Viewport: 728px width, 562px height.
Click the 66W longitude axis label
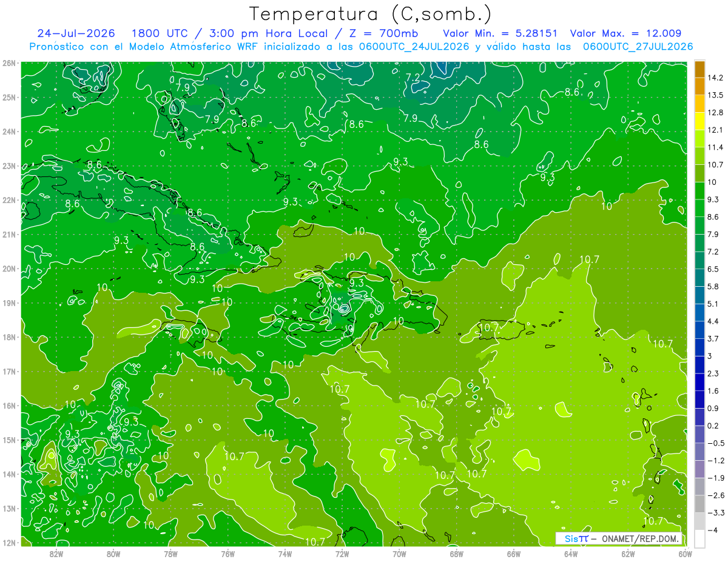click(x=514, y=554)
